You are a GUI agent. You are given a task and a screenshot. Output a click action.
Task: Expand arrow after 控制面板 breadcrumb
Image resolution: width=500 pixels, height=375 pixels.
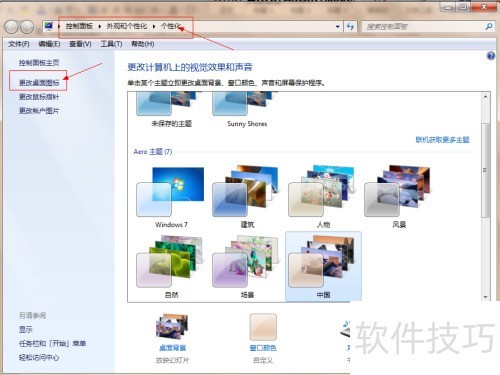click(x=99, y=26)
